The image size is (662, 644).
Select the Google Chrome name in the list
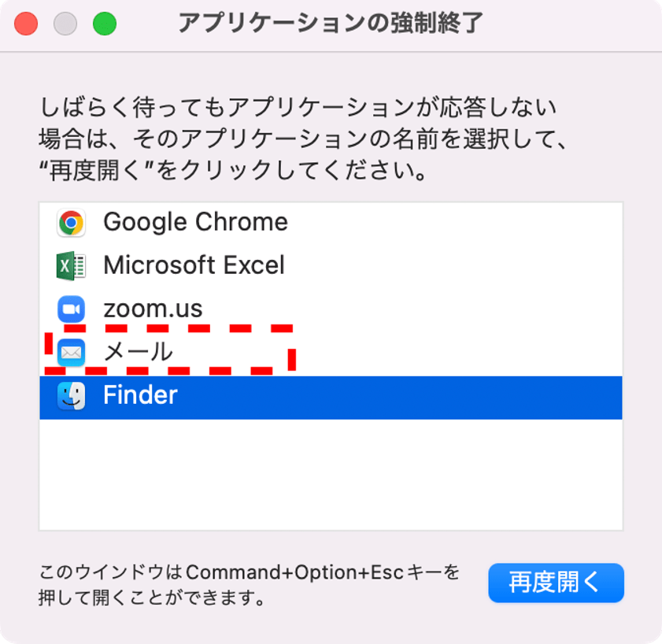(x=195, y=223)
